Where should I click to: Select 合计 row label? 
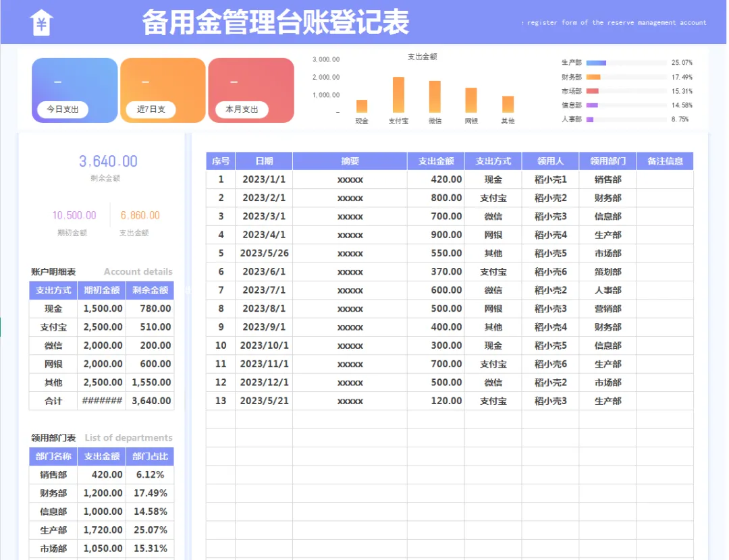pyautogui.click(x=53, y=401)
